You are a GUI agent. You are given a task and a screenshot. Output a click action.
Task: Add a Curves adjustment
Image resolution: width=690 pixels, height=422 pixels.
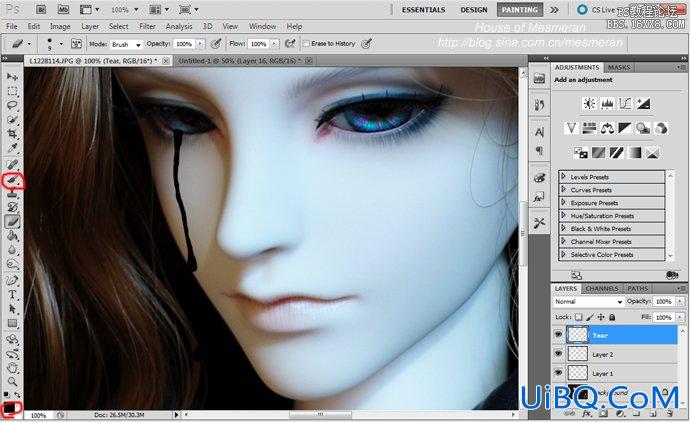(x=625, y=103)
